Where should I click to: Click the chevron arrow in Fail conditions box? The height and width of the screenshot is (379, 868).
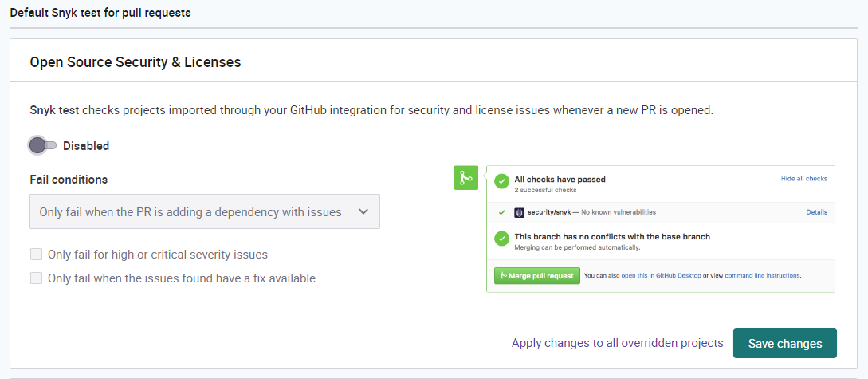363,211
